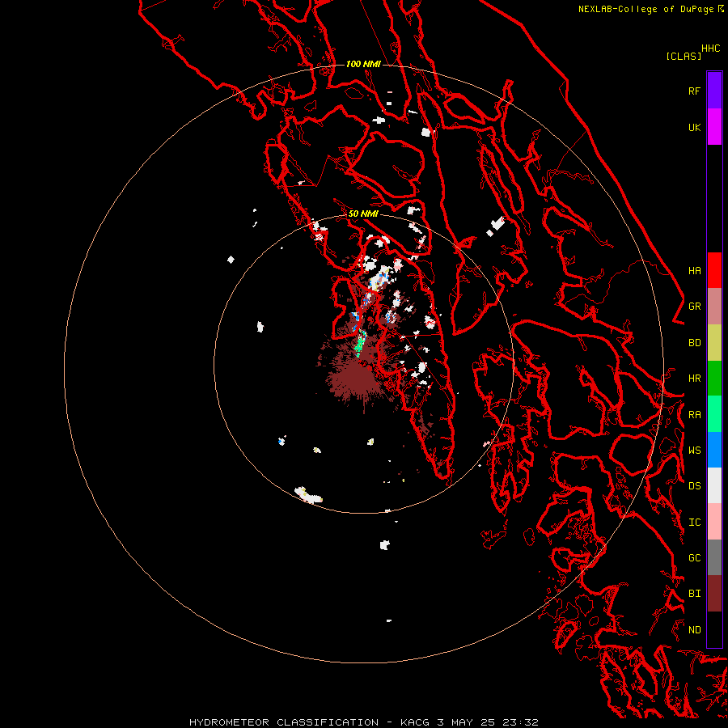The width and height of the screenshot is (728, 728).
Task: Click the RF purple legend swatch
Action: coord(714,91)
